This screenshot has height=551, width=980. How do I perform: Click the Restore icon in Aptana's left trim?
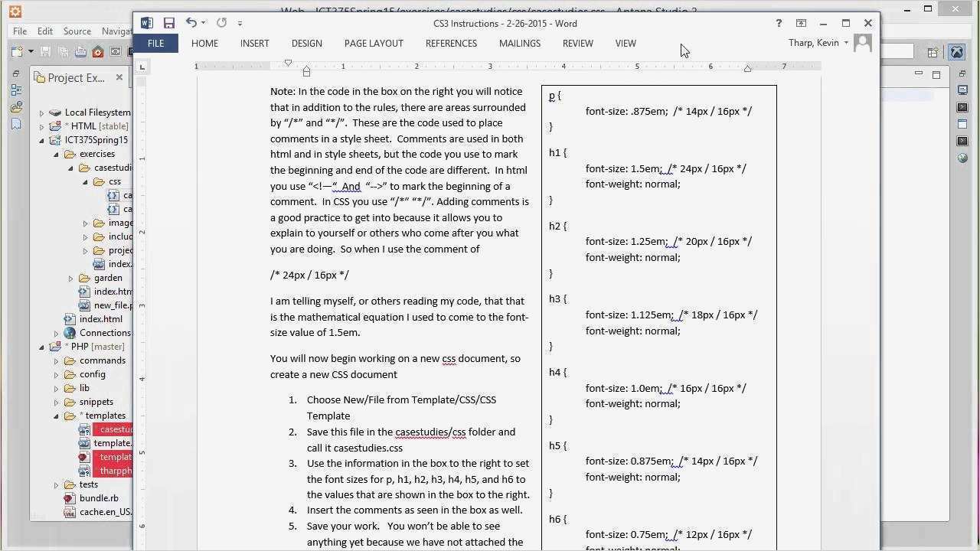coord(16,73)
